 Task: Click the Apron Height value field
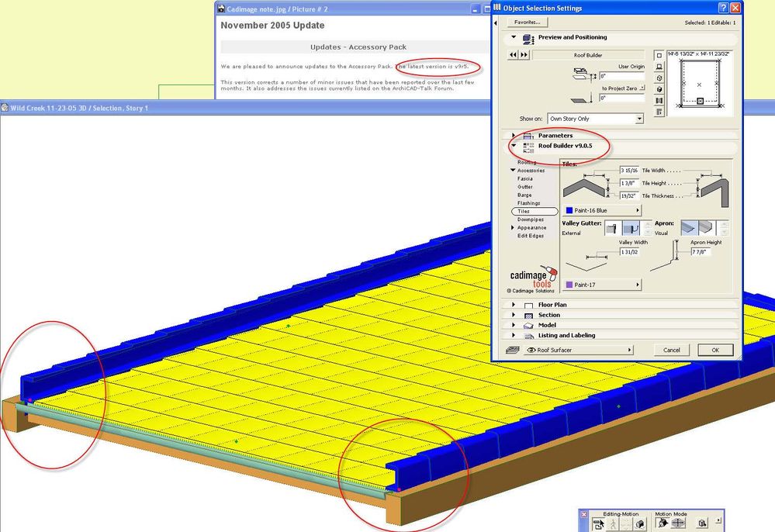coord(701,252)
